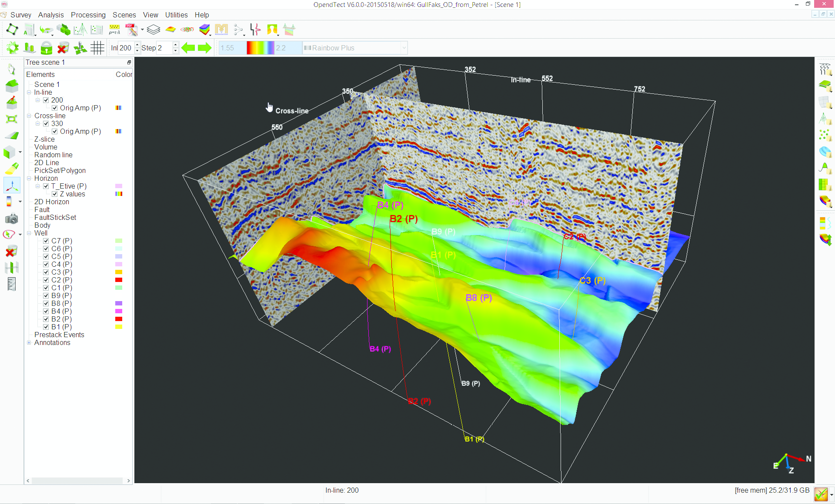Open the Utilities menu

(x=176, y=15)
